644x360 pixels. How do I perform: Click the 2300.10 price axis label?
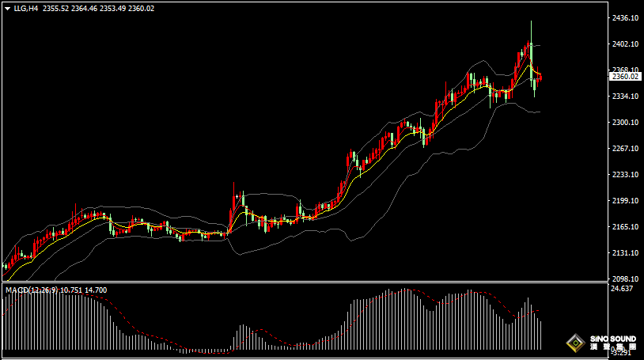[624, 123]
